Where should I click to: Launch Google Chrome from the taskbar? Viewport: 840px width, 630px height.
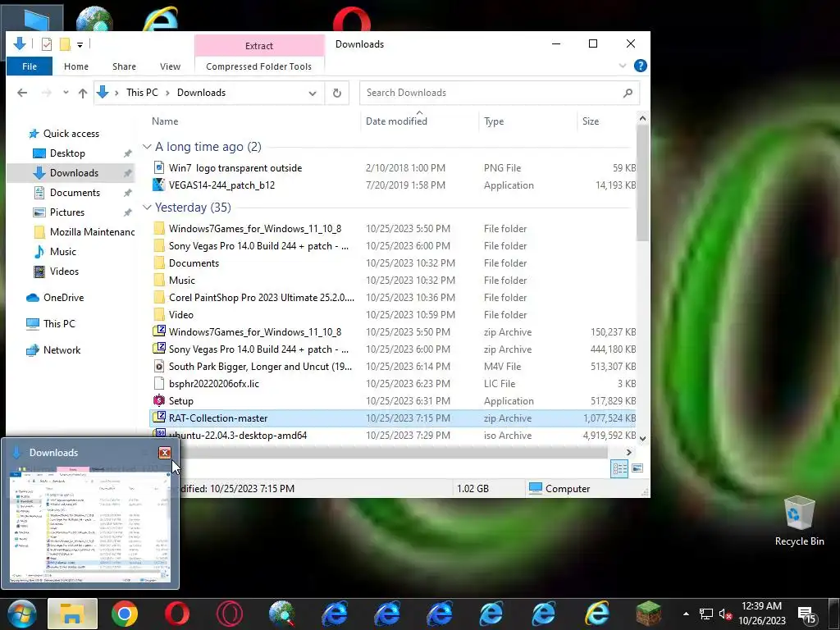tap(125, 614)
